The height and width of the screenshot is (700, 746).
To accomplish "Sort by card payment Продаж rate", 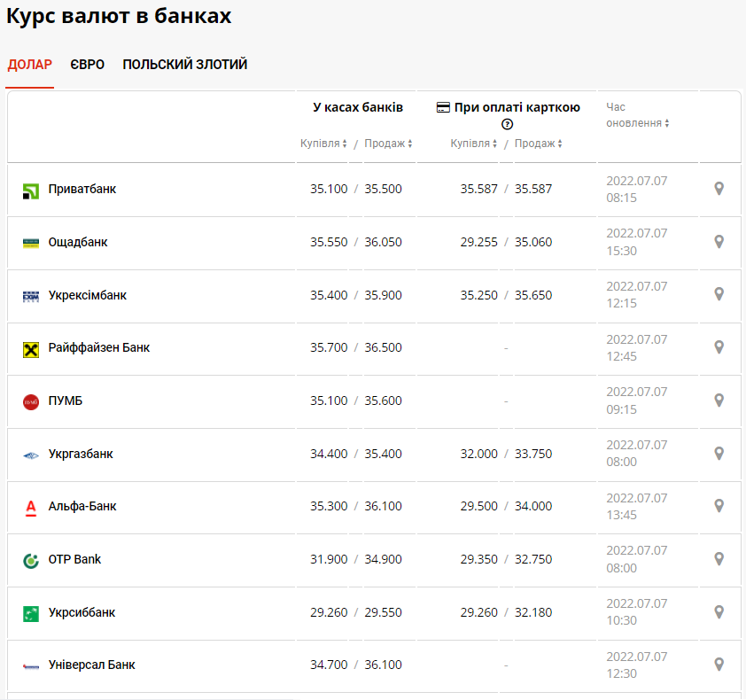I will point(538,144).
